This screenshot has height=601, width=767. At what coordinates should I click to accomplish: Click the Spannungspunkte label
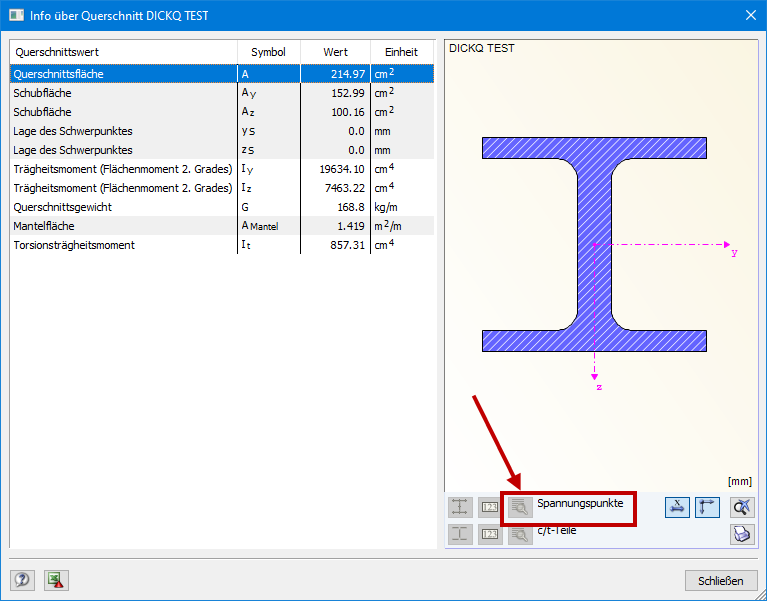[580, 503]
